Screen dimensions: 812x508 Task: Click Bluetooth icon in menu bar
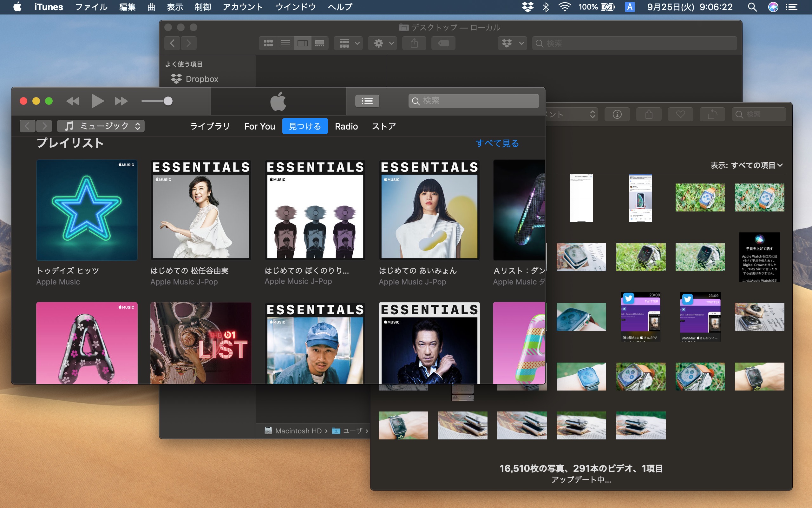[546, 7]
